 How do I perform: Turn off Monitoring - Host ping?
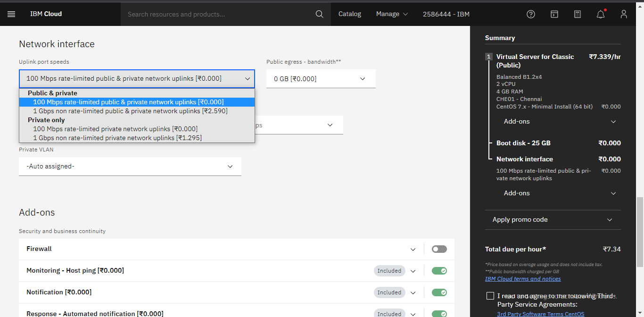(439, 270)
